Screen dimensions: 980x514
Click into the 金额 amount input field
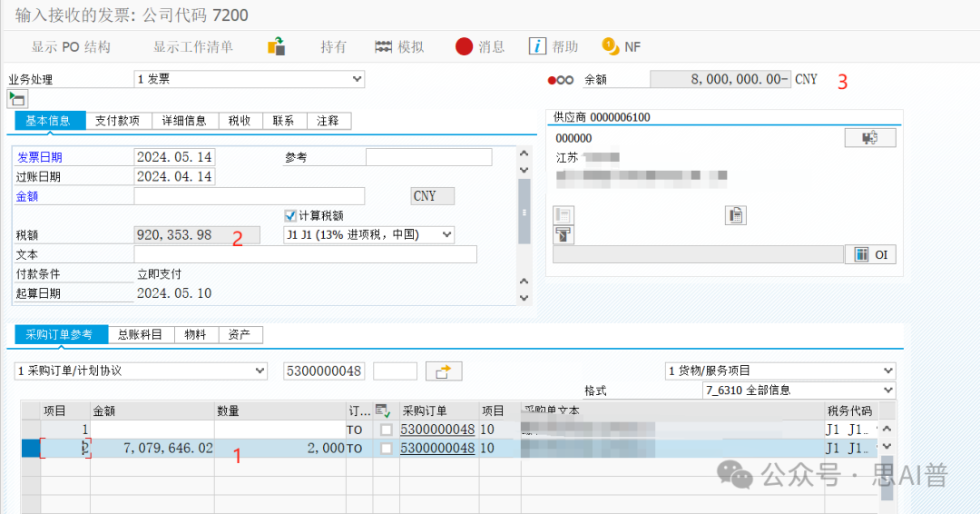click(249, 196)
